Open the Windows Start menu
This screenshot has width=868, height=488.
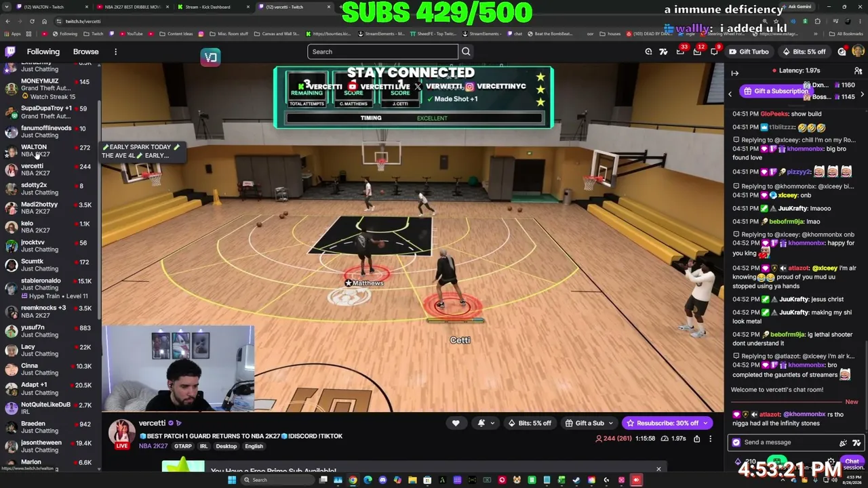(x=232, y=480)
